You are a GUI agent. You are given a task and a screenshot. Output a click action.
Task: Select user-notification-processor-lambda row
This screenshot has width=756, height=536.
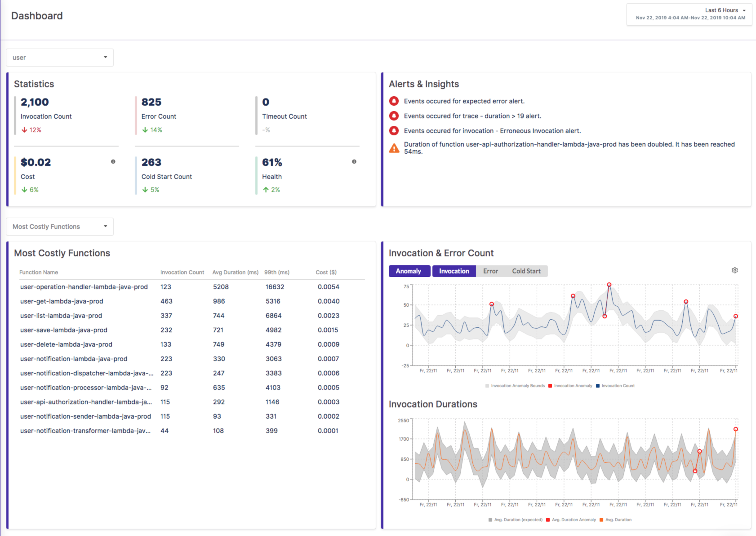[192, 388]
